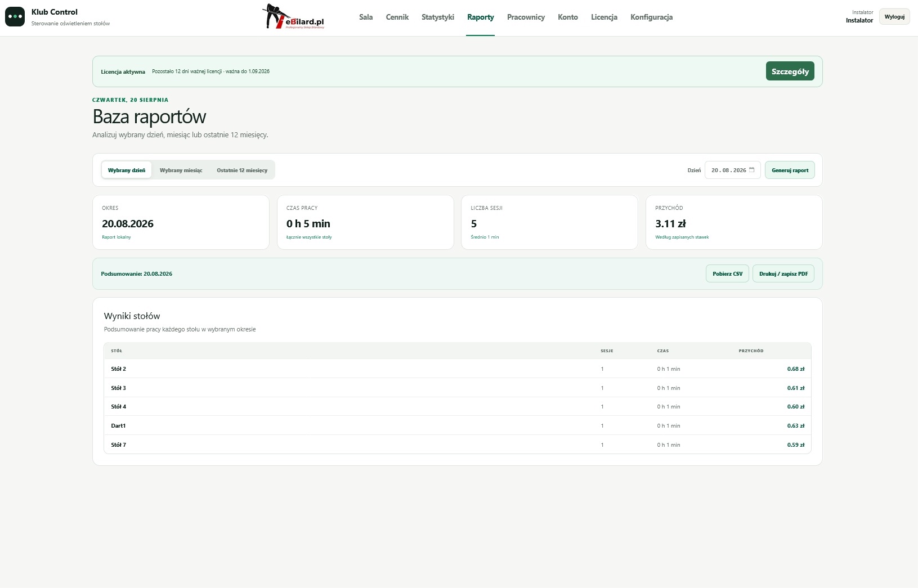
Task: Click the 0.68 zł revenue cell
Action: (x=796, y=369)
